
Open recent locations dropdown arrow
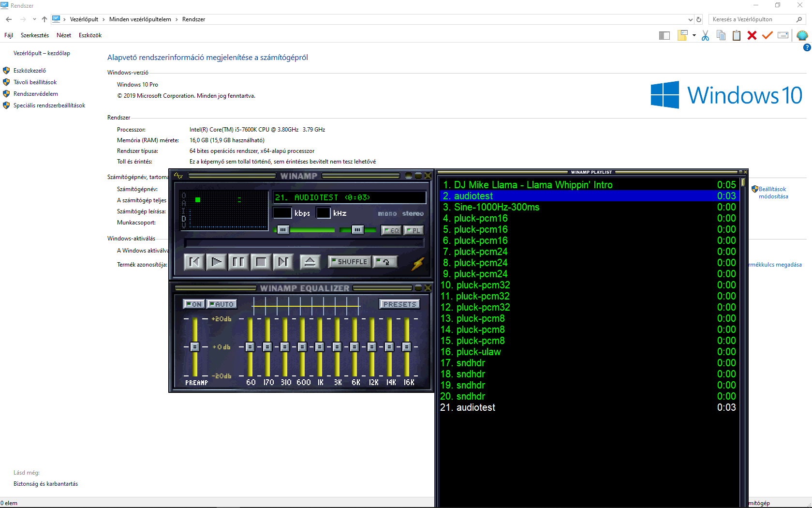point(34,19)
